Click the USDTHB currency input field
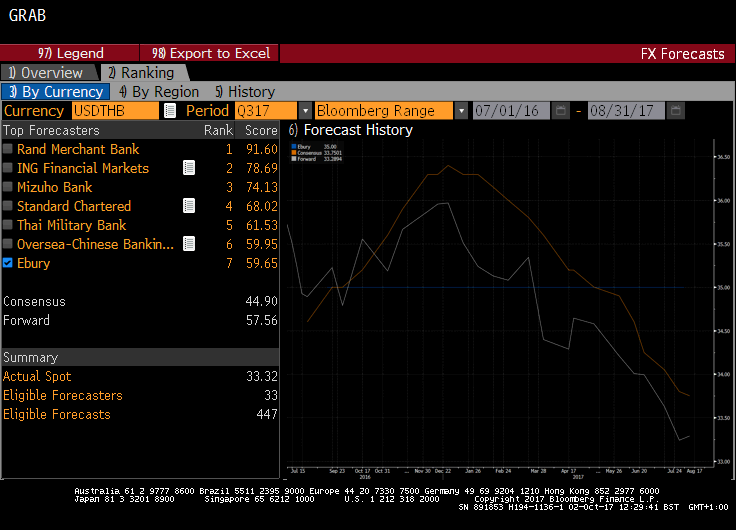The width and height of the screenshot is (736, 530). [115, 111]
